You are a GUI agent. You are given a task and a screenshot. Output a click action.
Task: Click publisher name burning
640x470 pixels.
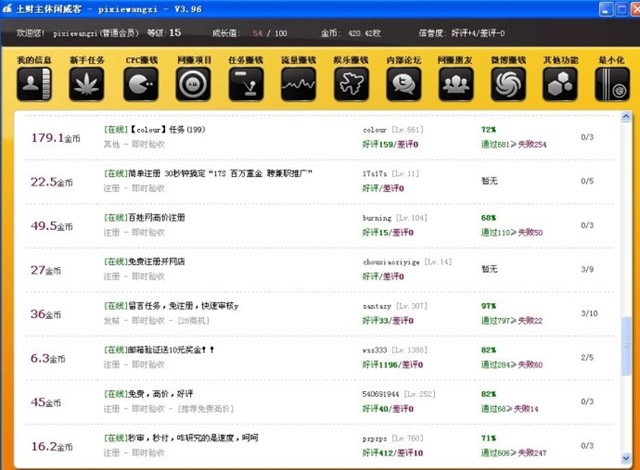(x=378, y=217)
